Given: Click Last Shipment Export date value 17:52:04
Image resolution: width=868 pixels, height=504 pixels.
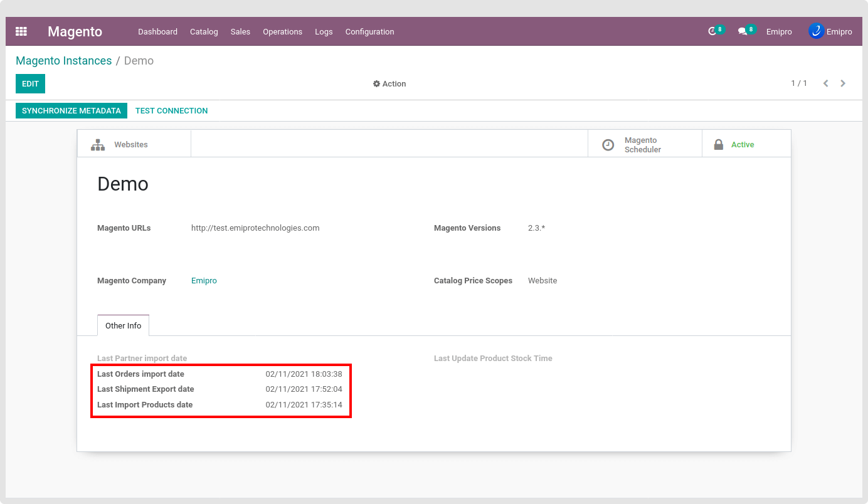Looking at the screenshot, I should click(304, 389).
